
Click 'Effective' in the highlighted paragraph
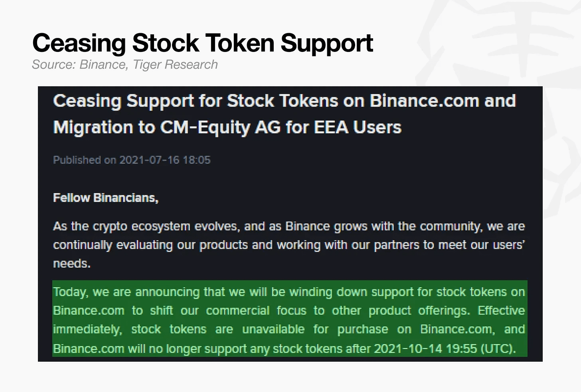click(501, 311)
